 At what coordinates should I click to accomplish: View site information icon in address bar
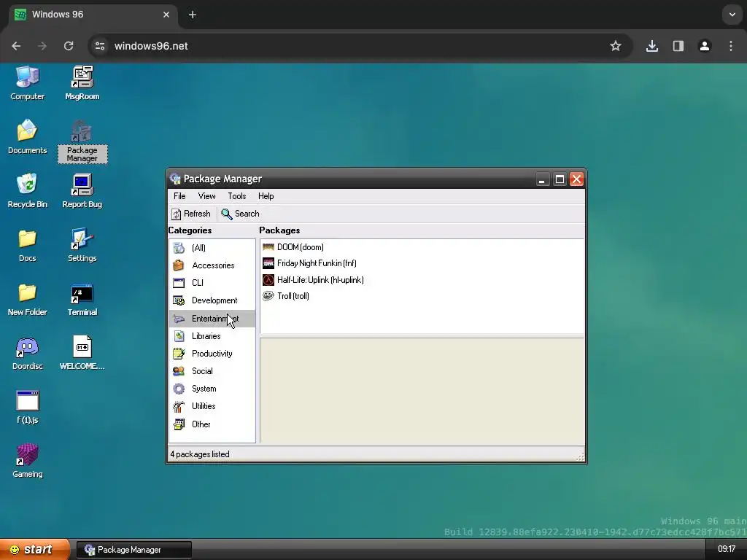pos(100,46)
